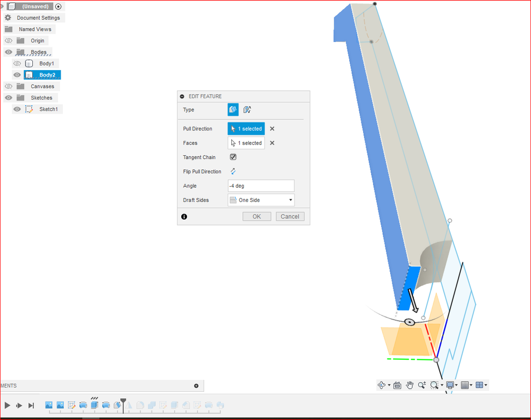The width and height of the screenshot is (531, 420).
Task: Select the Body1 item in browser
Action: click(46, 63)
